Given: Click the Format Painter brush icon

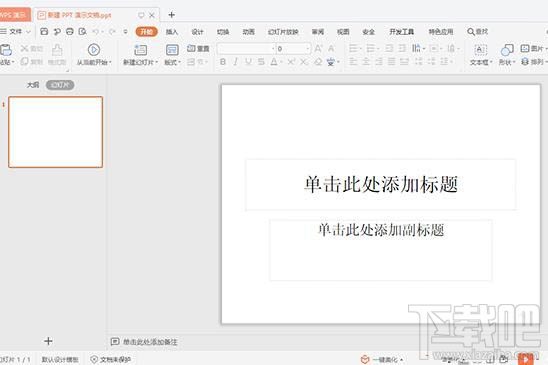Looking at the screenshot, I should (x=57, y=50).
